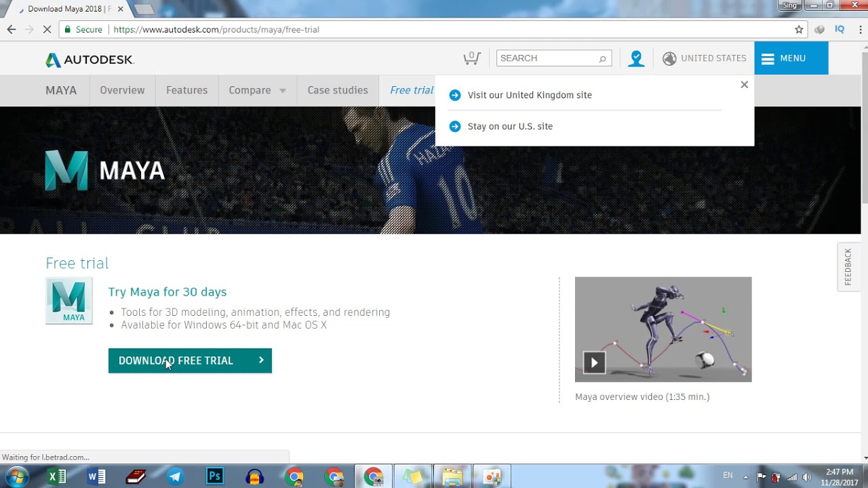Click the Secure site info padlock
This screenshot has width=868, height=488.
tap(67, 30)
